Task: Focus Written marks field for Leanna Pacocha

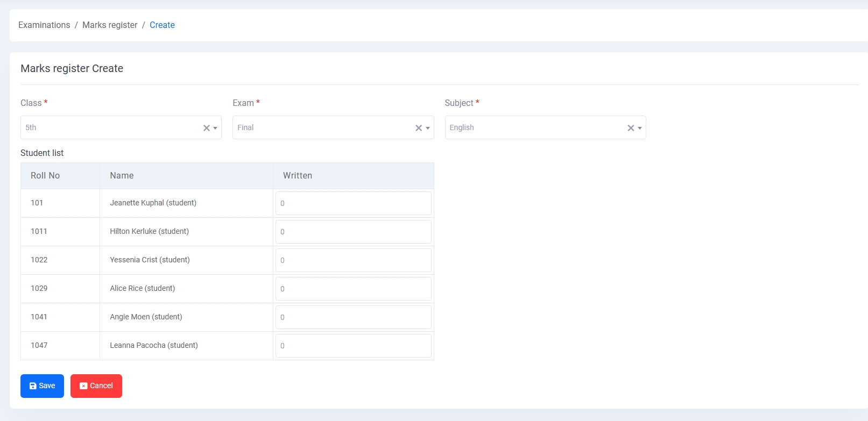Action: point(353,346)
